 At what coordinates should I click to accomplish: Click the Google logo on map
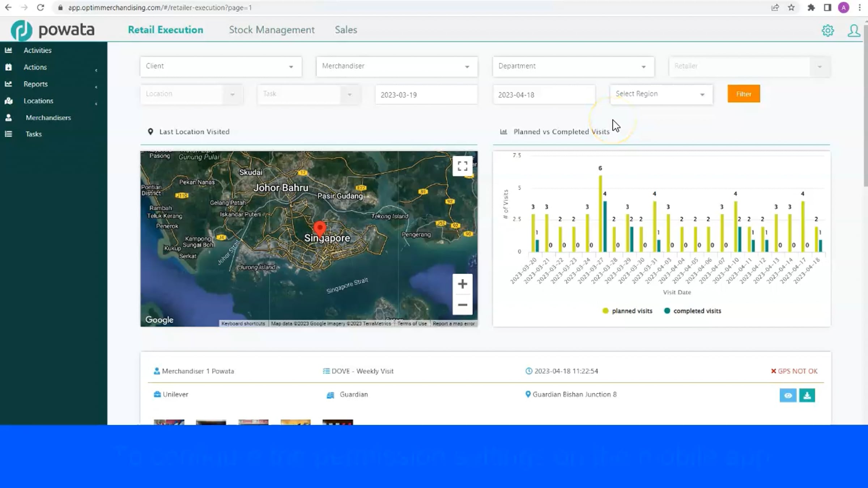tap(159, 320)
